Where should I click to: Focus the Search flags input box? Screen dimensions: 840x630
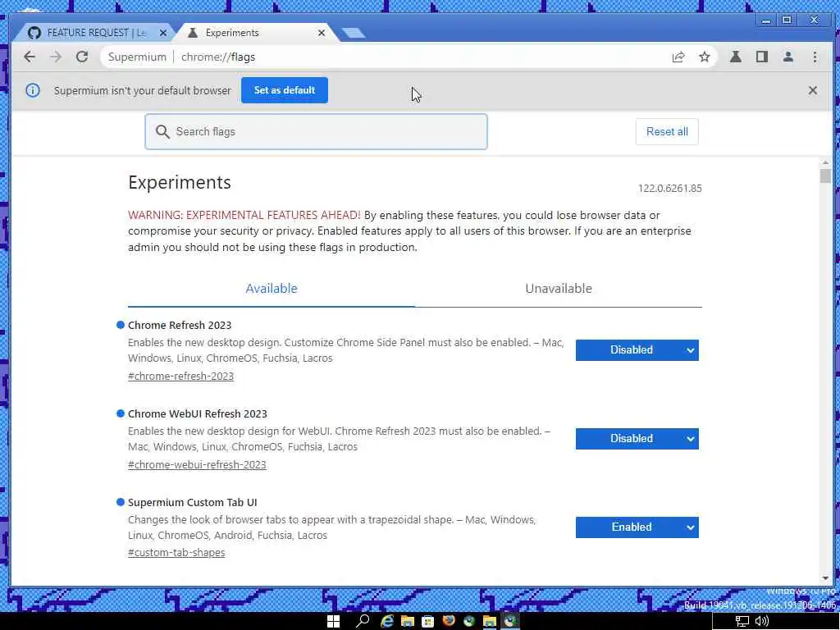click(316, 132)
